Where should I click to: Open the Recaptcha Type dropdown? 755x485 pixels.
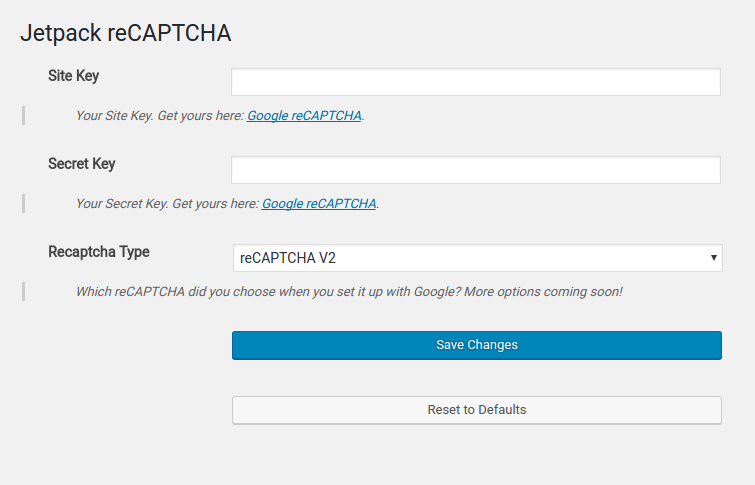pos(478,258)
